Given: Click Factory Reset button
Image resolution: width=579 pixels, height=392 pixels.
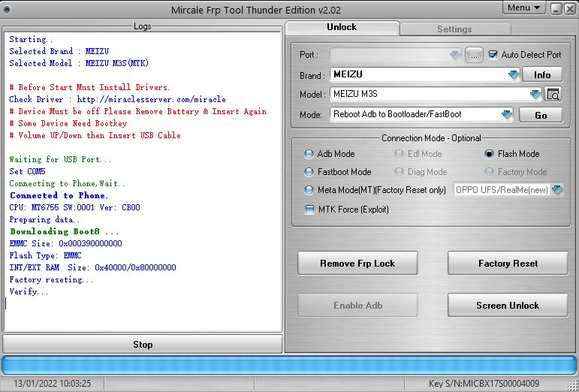Looking at the screenshot, I should (x=508, y=263).
